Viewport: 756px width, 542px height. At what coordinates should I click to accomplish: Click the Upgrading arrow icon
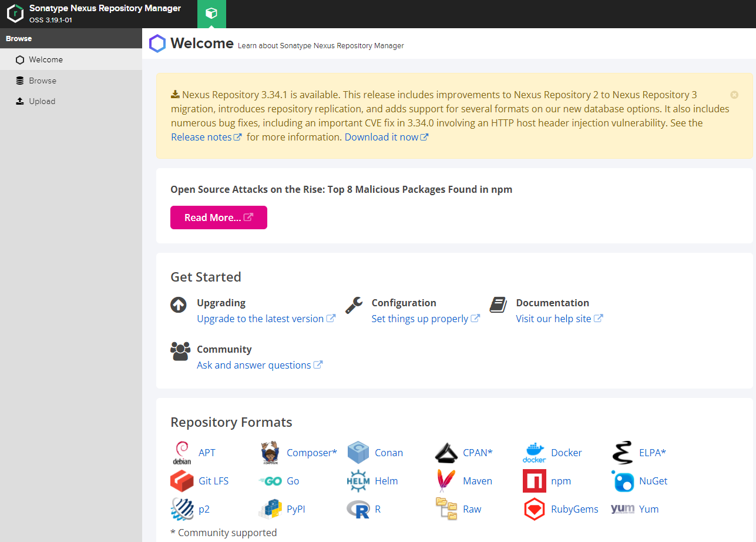pos(179,305)
